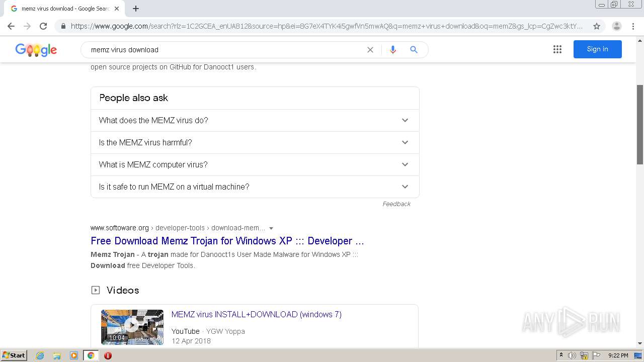Screen dimensions: 644x362
Task: Bookmark this page with the star icon
Action: pyautogui.click(x=597, y=26)
